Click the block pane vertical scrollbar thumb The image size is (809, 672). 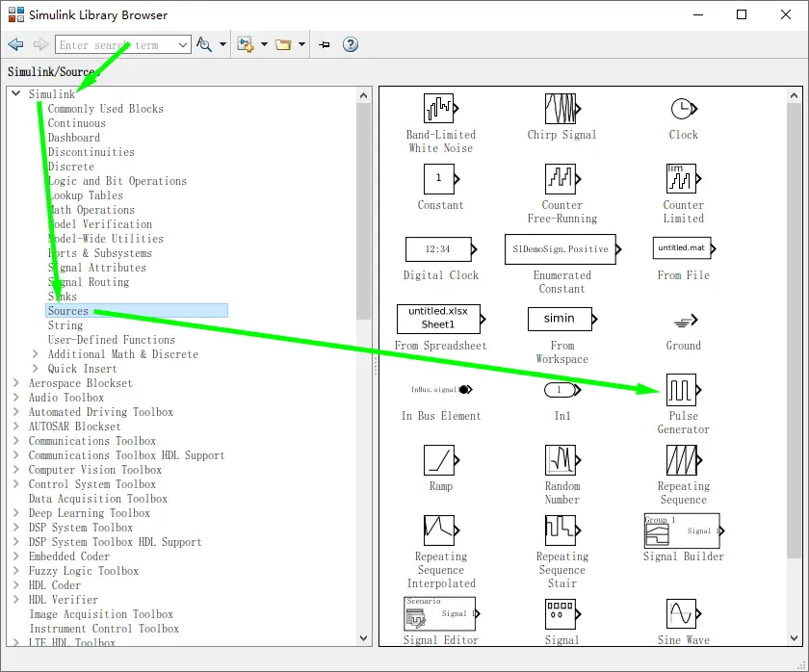point(794,330)
